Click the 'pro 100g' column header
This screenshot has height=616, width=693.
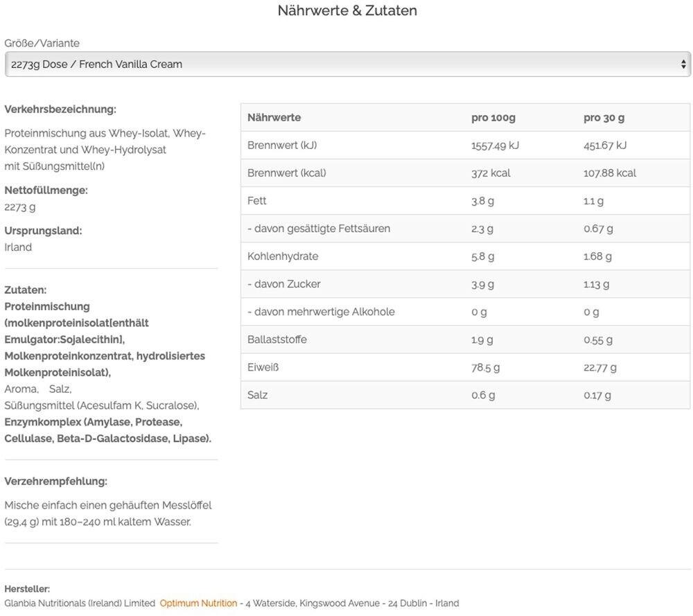[493, 118]
